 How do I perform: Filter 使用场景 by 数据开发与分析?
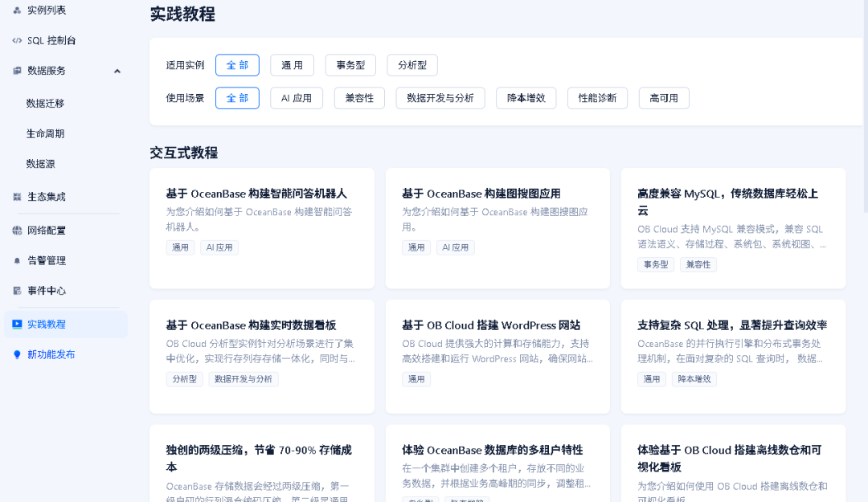pos(440,98)
